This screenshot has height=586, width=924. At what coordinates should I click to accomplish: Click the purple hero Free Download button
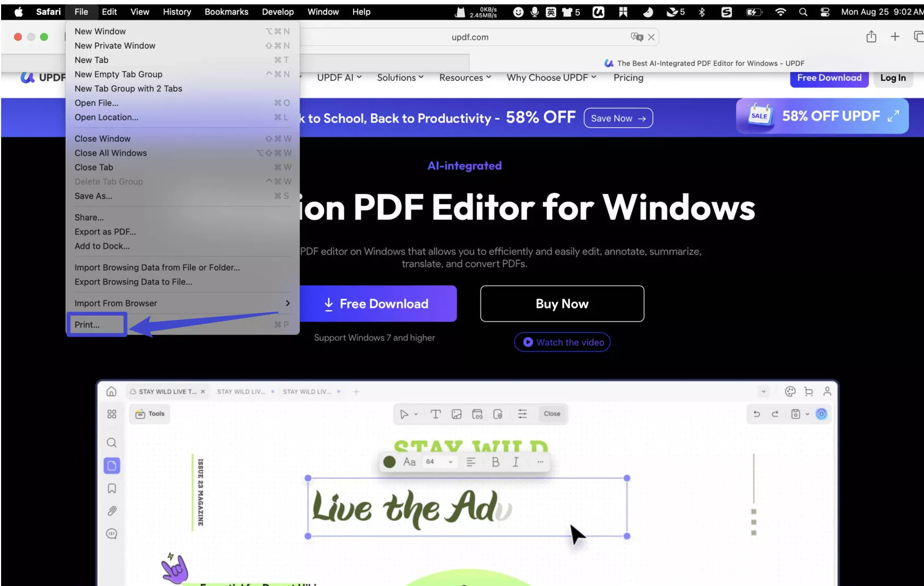click(377, 304)
